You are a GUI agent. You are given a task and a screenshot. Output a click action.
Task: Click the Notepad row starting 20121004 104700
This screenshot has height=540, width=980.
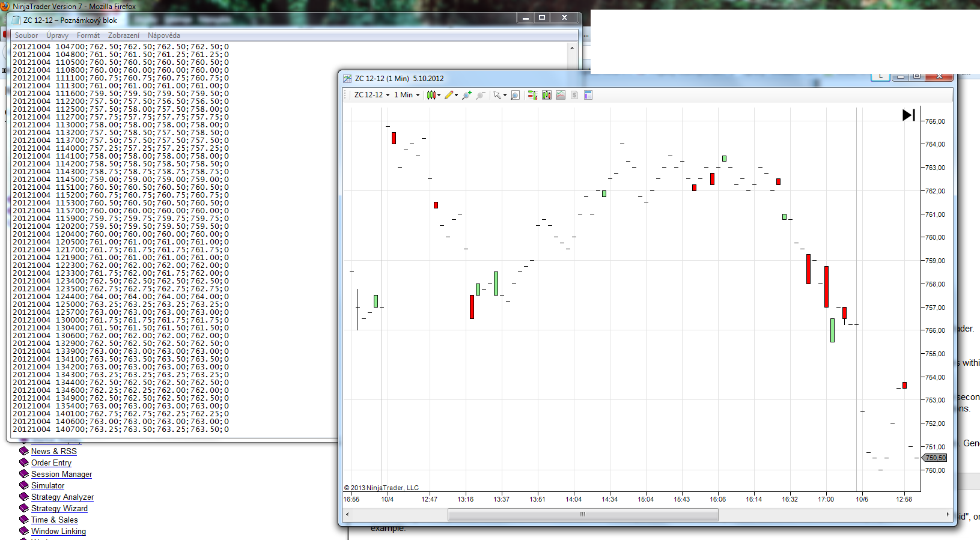(x=121, y=47)
